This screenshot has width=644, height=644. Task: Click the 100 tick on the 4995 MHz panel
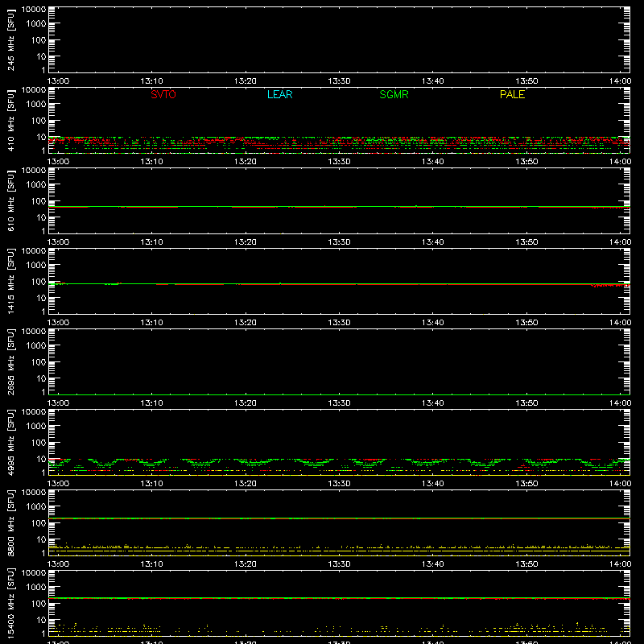click(x=38, y=442)
